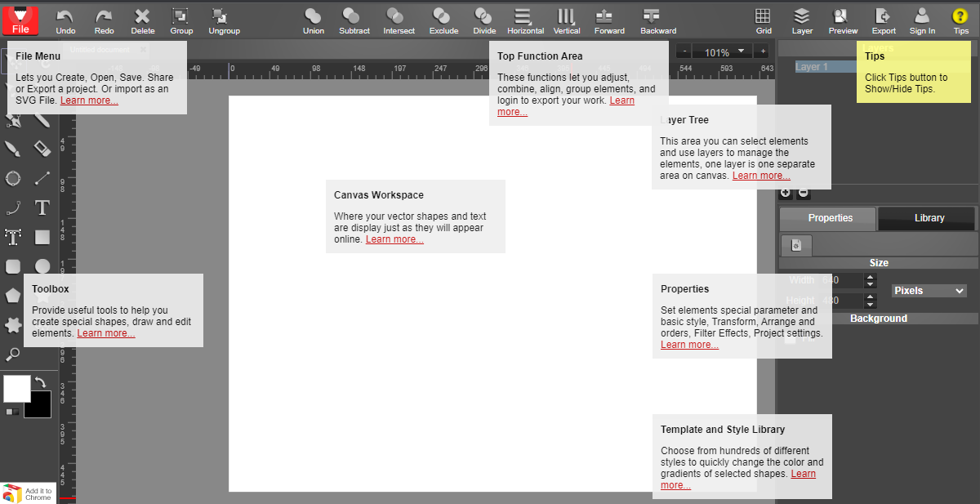980x504 pixels.
Task: Reset to default fill and stroke colors
Action: (12, 412)
